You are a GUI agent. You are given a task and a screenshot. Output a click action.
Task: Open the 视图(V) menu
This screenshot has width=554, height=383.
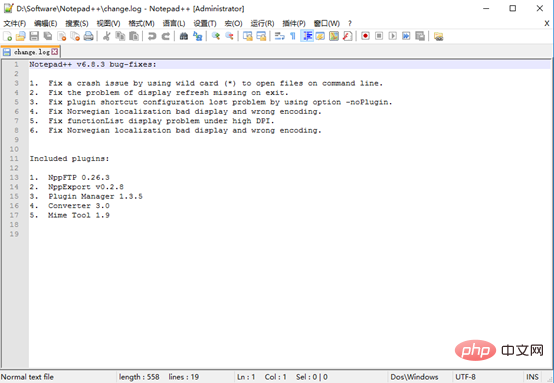coord(108,23)
